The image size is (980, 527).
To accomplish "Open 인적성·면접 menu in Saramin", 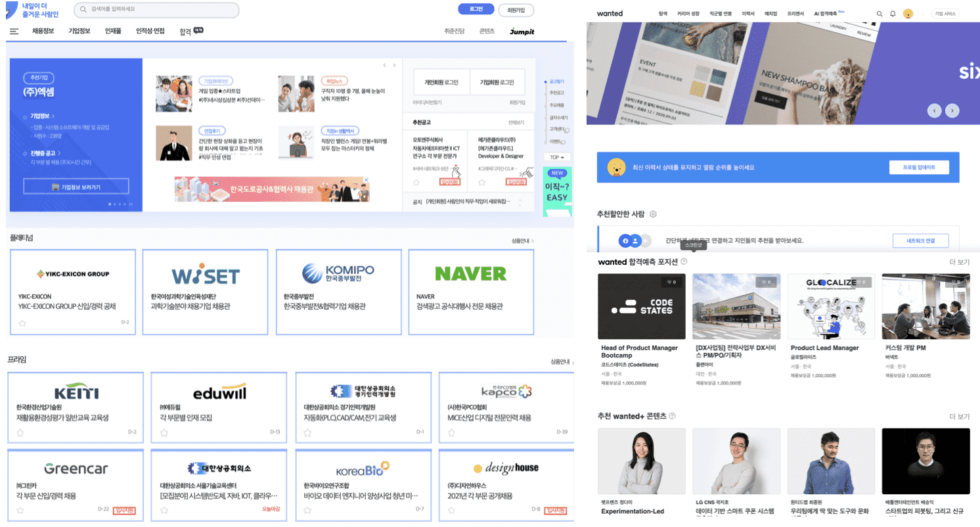I will coord(150,31).
